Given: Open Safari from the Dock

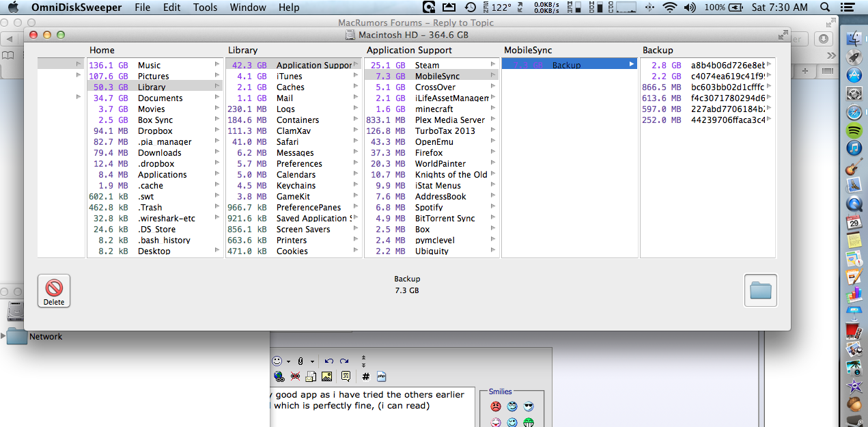Looking at the screenshot, I should click(854, 113).
